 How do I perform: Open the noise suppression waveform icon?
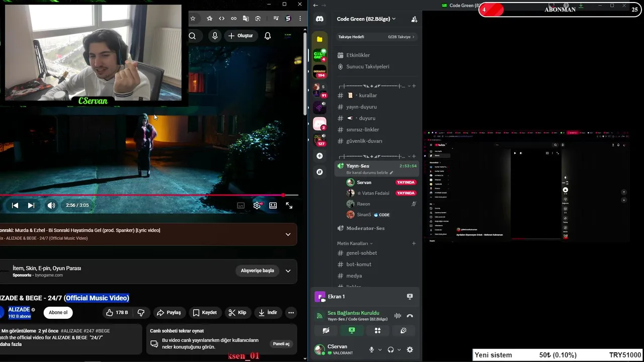[397, 316]
